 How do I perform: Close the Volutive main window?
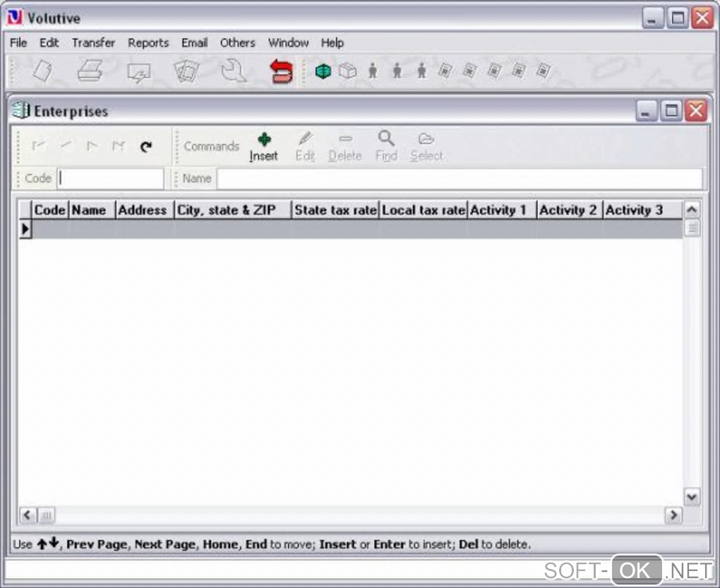[702, 18]
